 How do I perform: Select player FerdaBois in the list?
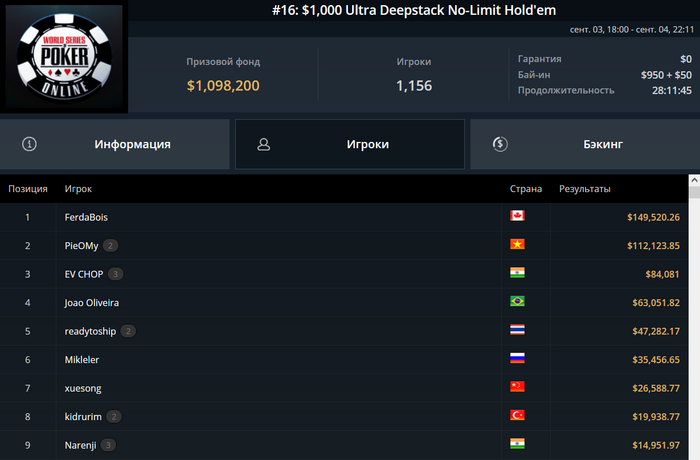[86, 217]
